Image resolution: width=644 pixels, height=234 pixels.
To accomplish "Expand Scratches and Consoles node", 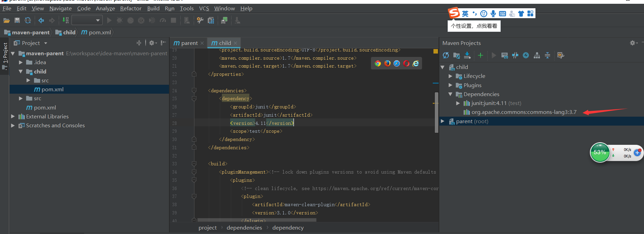I will pos(13,126).
